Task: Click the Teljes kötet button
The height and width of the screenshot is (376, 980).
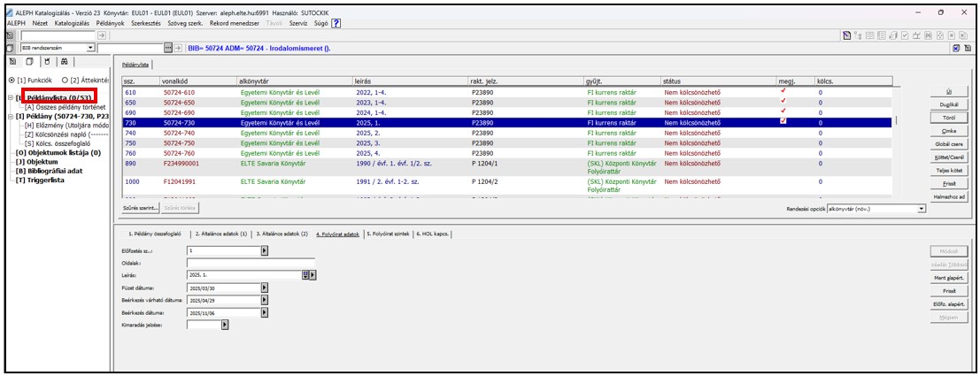Action: click(x=949, y=170)
